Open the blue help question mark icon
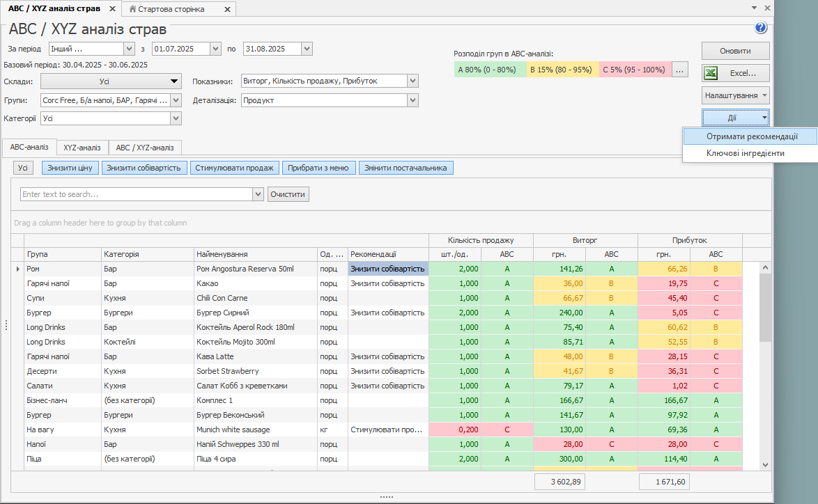This screenshot has width=818, height=504. [760, 28]
